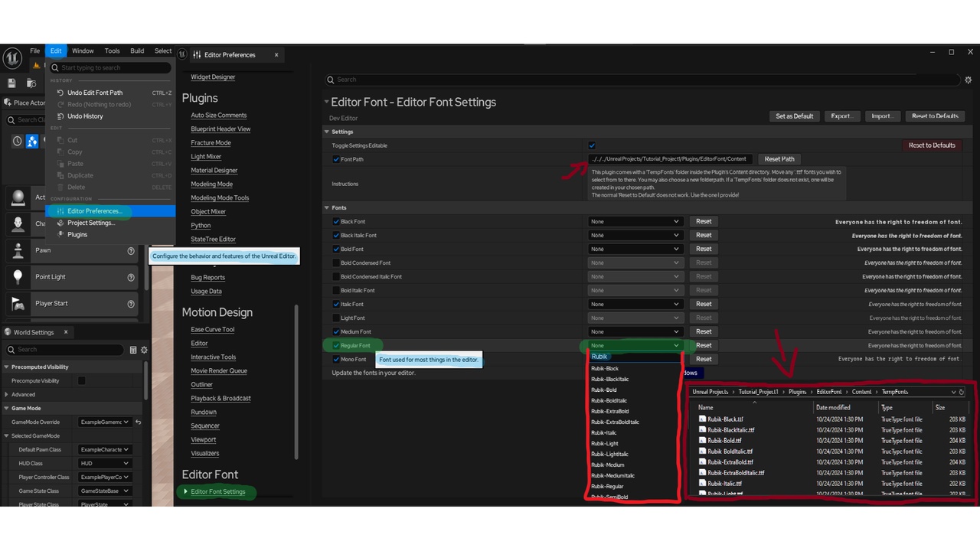Click the Character head icon

point(18,223)
